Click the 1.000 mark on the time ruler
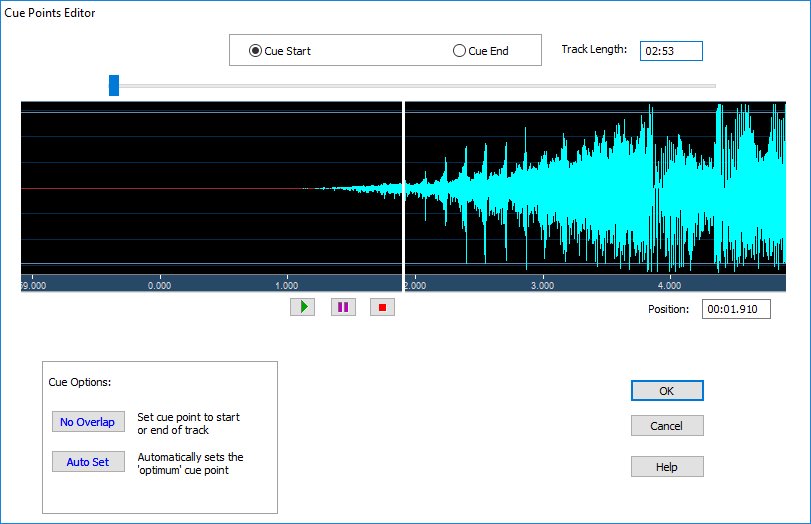The height and width of the screenshot is (524, 811). click(287, 285)
